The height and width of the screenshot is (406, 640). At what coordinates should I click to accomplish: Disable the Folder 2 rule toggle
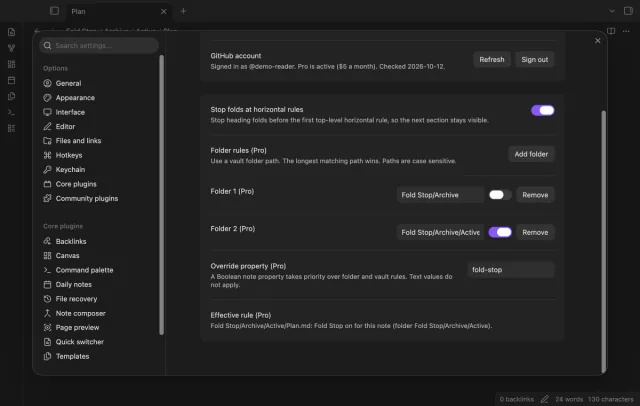500,232
